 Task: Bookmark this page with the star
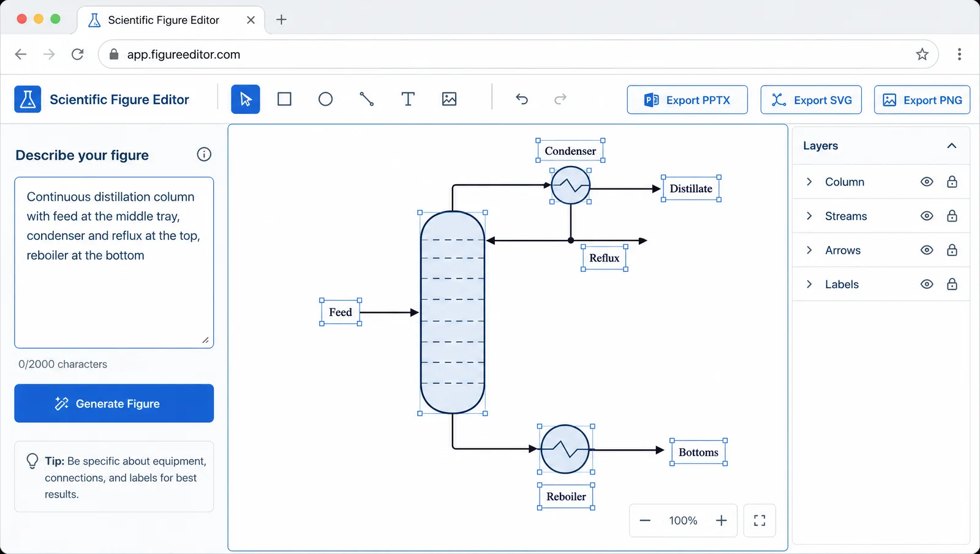[x=922, y=54]
